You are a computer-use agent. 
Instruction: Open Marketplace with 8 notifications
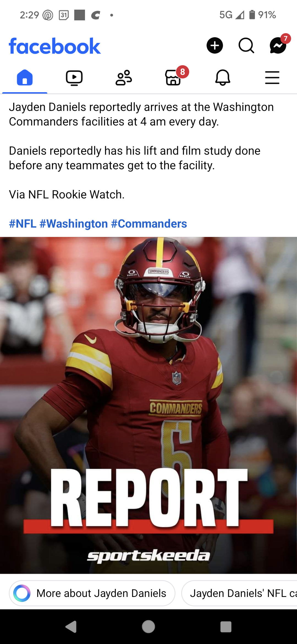coord(173,77)
